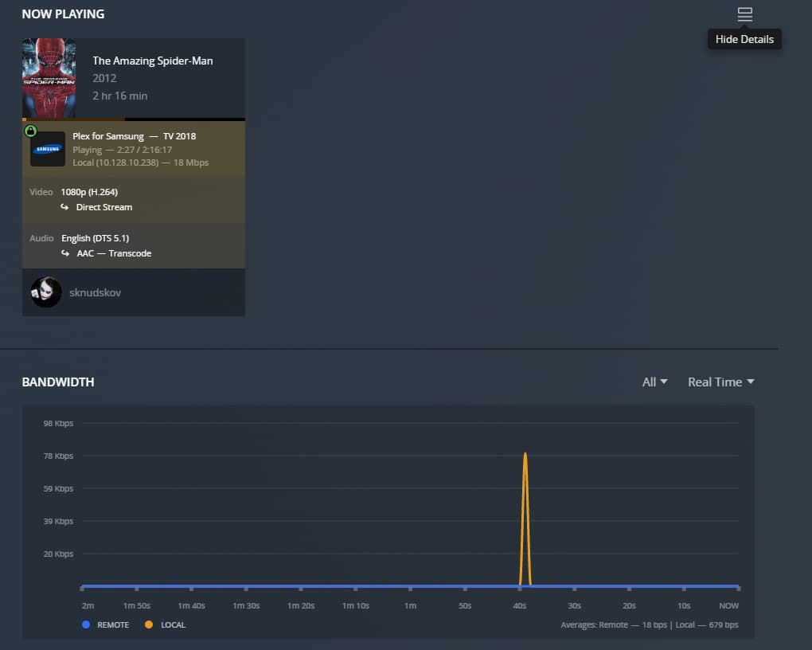Click the playback progress bar under movie
The height and width of the screenshot is (650, 812).
tap(134, 119)
